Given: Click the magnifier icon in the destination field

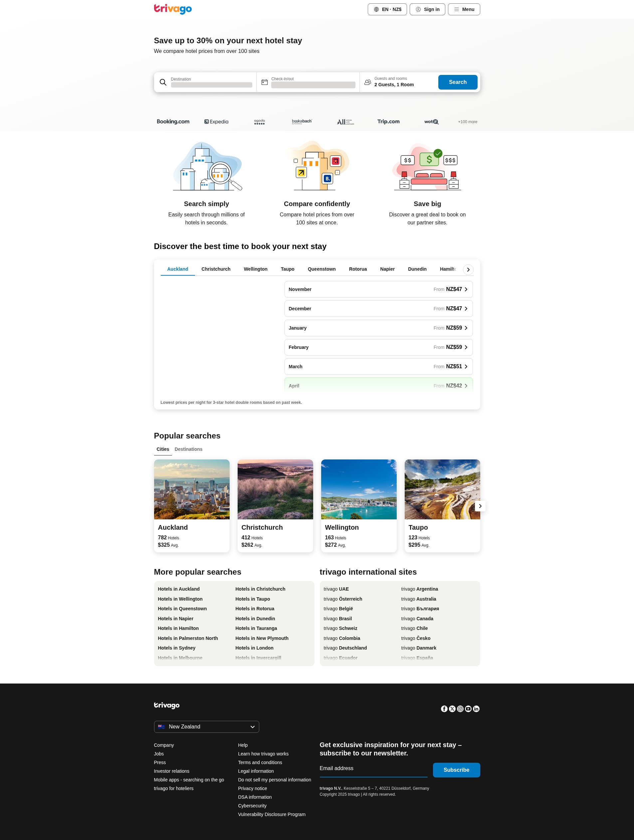Looking at the screenshot, I should click(x=163, y=82).
